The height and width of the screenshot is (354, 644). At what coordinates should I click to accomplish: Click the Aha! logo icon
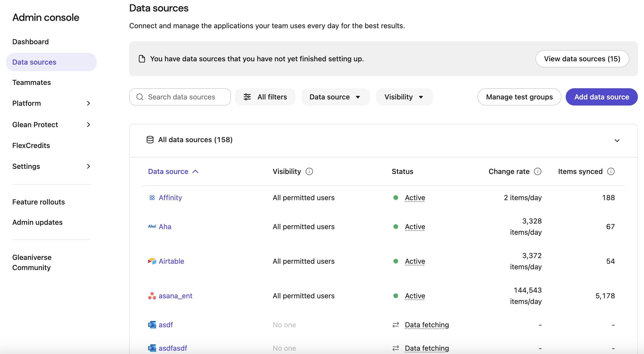pyautogui.click(x=152, y=226)
